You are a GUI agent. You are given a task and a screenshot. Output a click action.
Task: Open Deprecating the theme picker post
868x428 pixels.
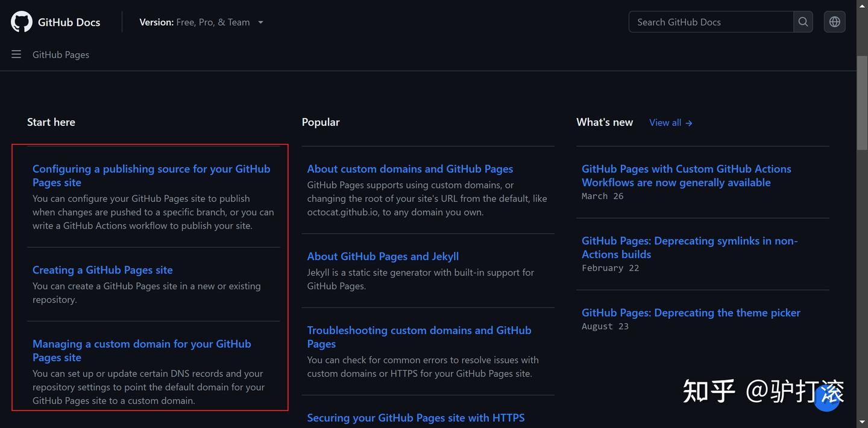click(691, 312)
